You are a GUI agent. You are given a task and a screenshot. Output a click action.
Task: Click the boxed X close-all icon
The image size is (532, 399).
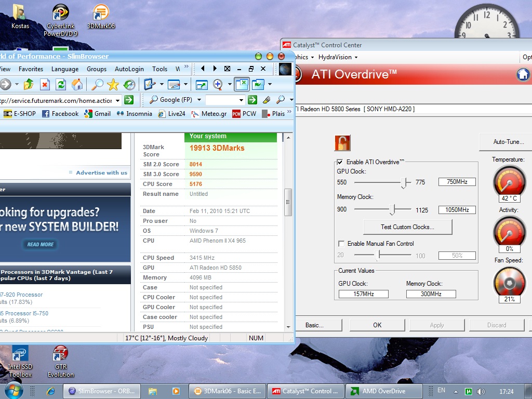coord(228,69)
